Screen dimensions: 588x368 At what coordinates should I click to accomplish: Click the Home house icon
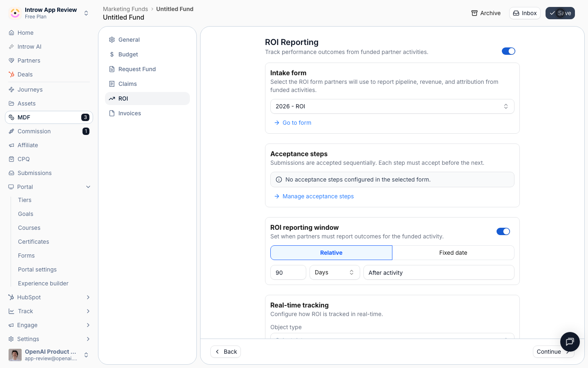tap(11, 33)
